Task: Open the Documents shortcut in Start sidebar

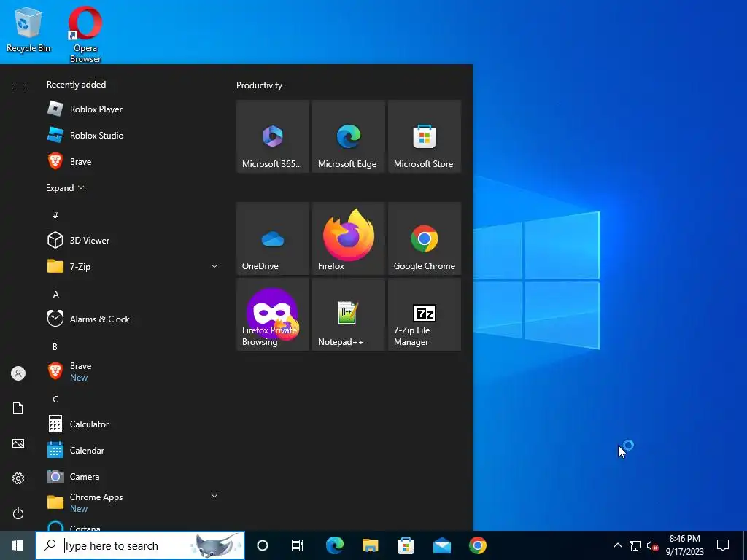Action: point(18,408)
